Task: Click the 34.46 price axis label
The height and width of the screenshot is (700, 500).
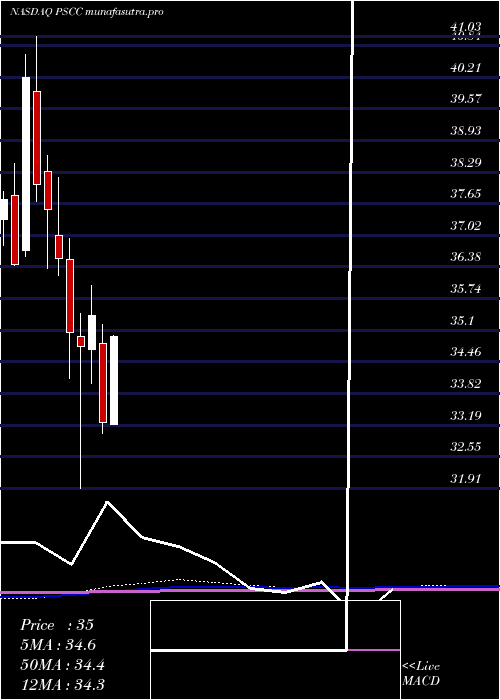Action: tap(466, 352)
